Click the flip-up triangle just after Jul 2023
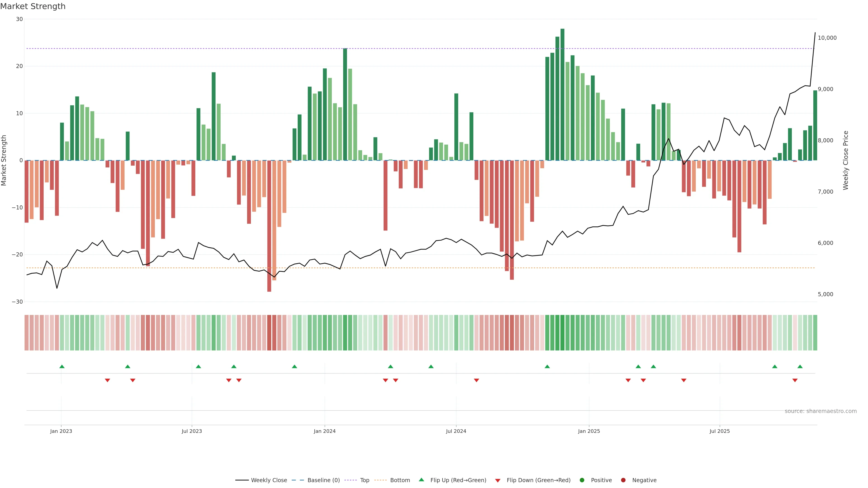This screenshot has height=488, width=868. tap(198, 366)
